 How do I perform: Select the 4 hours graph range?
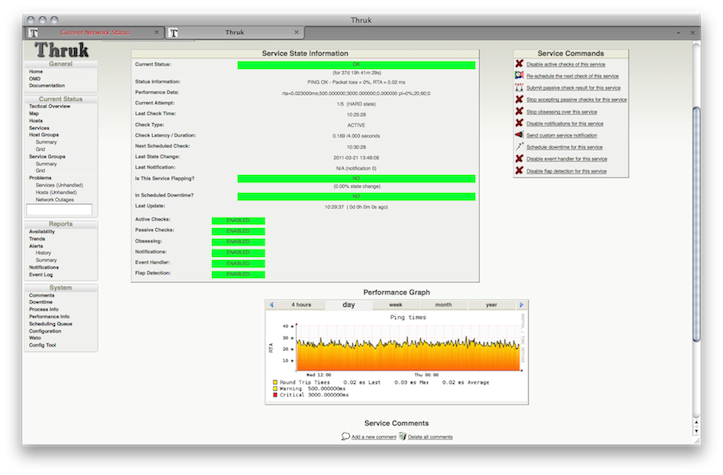[301, 305]
